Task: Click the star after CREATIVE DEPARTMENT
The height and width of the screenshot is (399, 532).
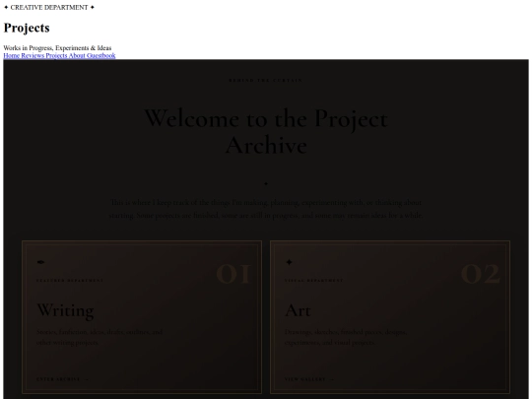Action: (93, 7)
